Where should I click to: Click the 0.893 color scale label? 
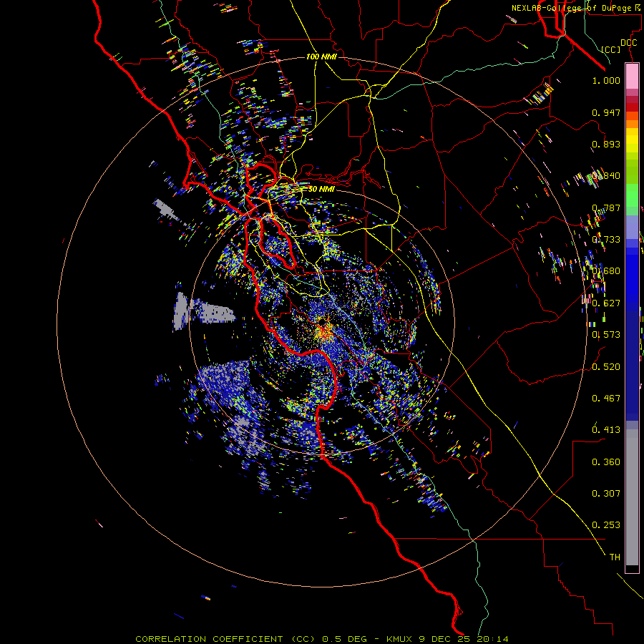(x=606, y=144)
